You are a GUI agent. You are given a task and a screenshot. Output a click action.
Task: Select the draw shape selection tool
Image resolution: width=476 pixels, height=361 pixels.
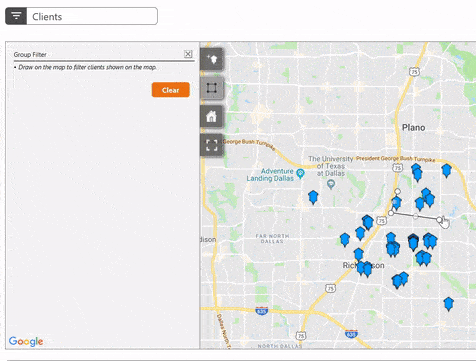coord(212,88)
